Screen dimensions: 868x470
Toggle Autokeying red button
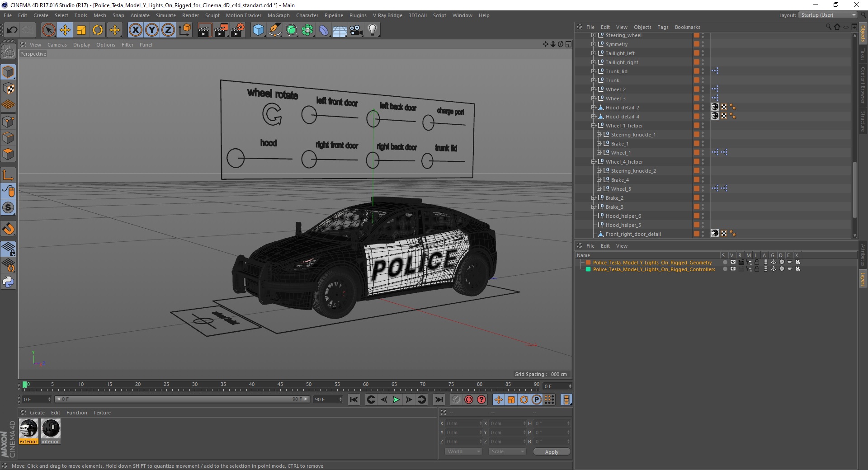[x=469, y=399]
